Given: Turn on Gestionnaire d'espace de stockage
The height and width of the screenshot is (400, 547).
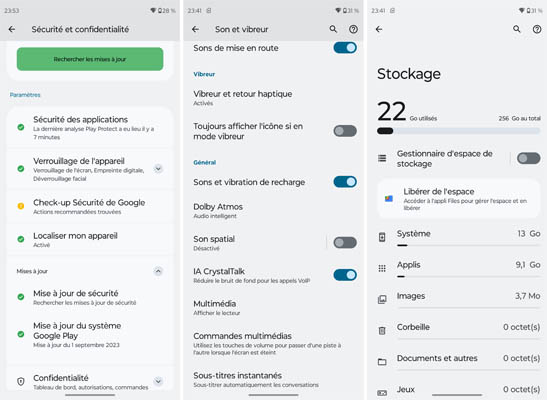Looking at the screenshot, I should click(529, 159).
